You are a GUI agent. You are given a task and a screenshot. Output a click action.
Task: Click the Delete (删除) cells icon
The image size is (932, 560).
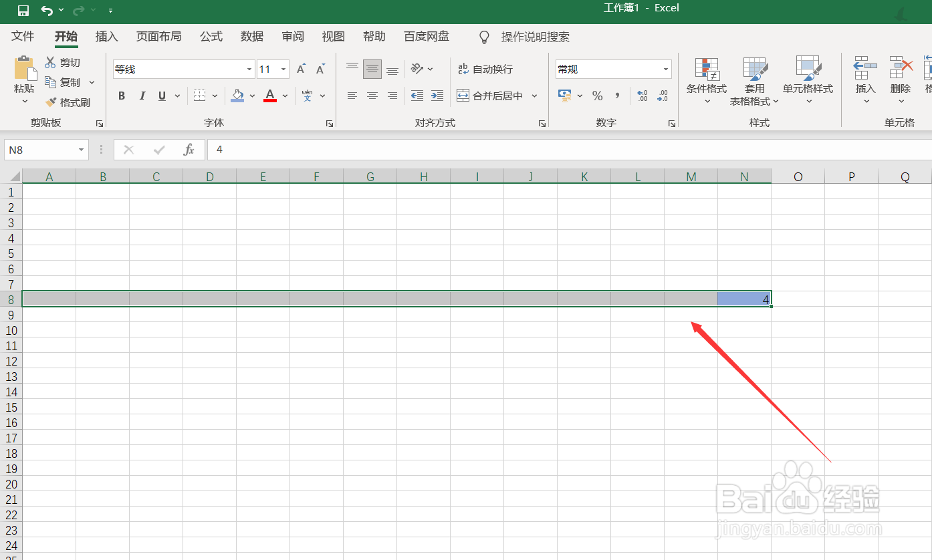901,68
